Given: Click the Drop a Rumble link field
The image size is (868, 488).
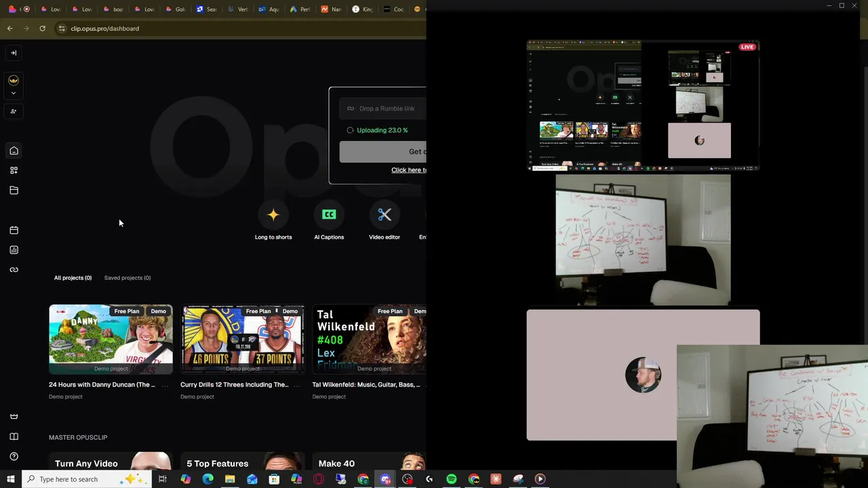Looking at the screenshot, I should pyautogui.click(x=383, y=108).
